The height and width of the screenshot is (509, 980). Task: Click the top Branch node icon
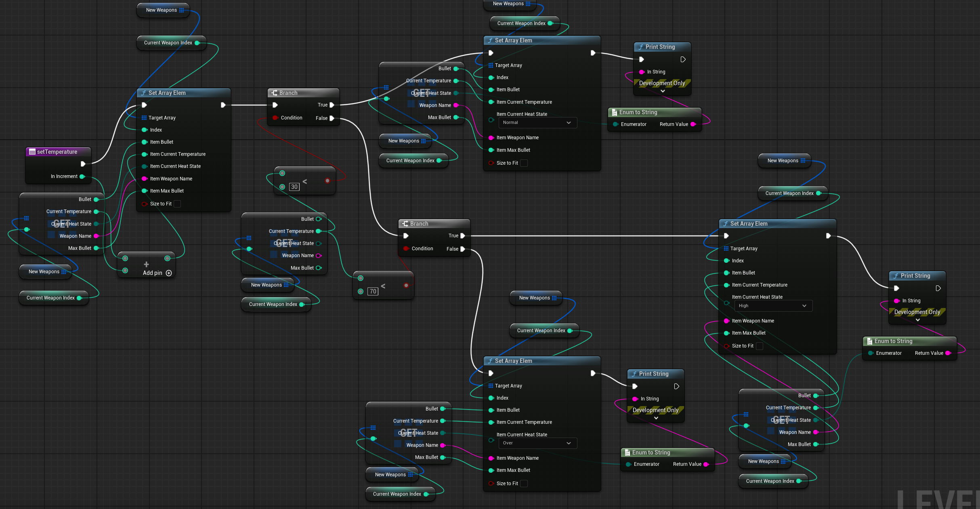pos(275,93)
